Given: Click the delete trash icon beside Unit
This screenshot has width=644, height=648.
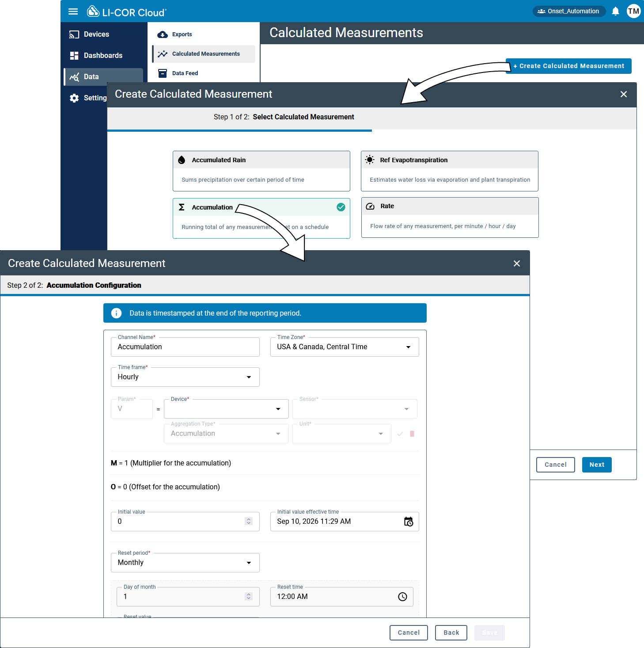Looking at the screenshot, I should pos(412,434).
